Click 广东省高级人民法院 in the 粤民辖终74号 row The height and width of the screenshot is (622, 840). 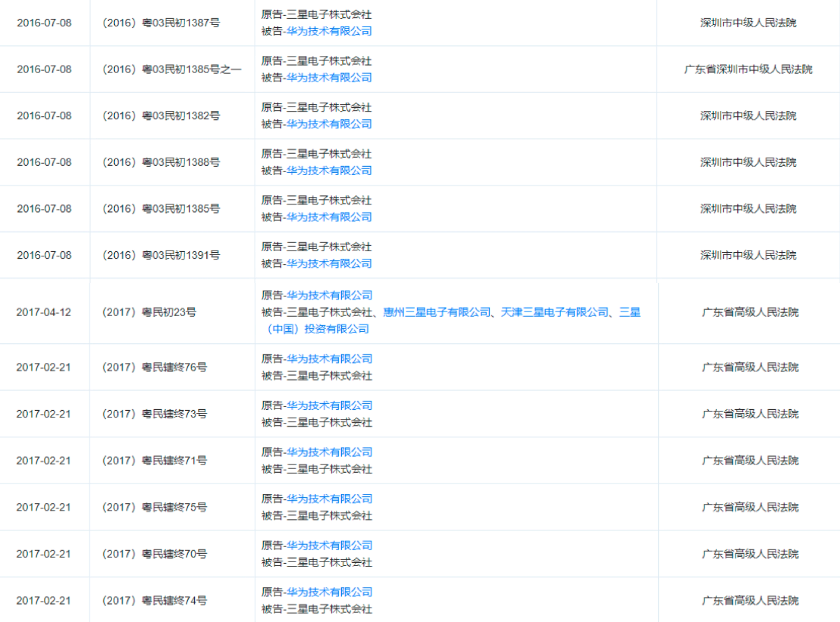coord(750,601)
